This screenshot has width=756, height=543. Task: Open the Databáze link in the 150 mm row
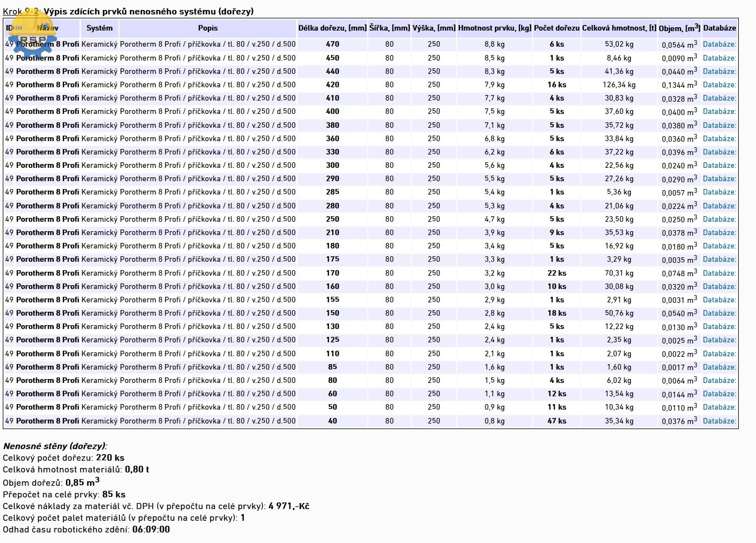719,313
